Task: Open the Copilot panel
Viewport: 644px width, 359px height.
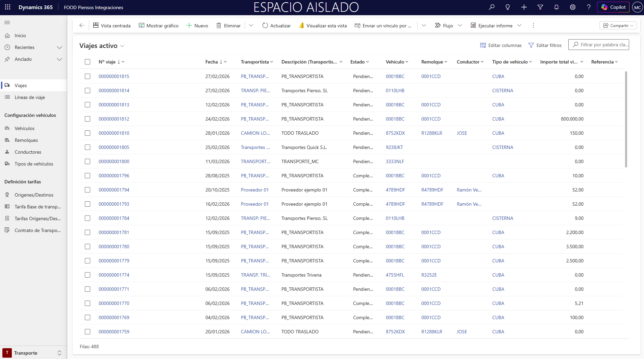Action: pyautogui.click(x=613, y=7)
